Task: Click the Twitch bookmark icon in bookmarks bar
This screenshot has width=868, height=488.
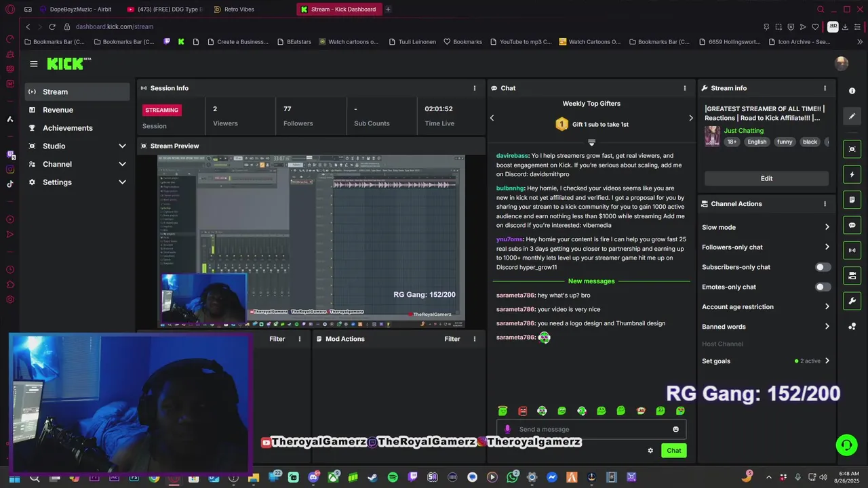Action: click(167, 41)
